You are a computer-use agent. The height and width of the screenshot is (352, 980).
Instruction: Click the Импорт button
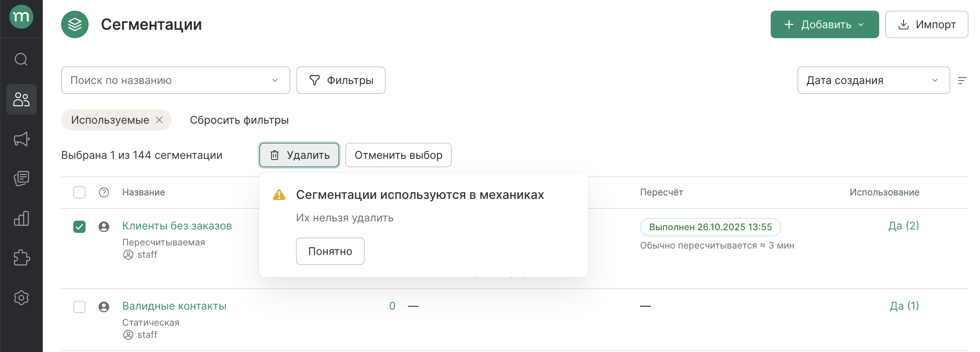click(x=927, y=24)
